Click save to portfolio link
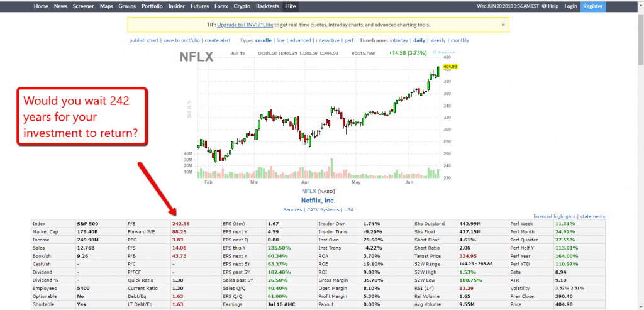 point(182,40)
